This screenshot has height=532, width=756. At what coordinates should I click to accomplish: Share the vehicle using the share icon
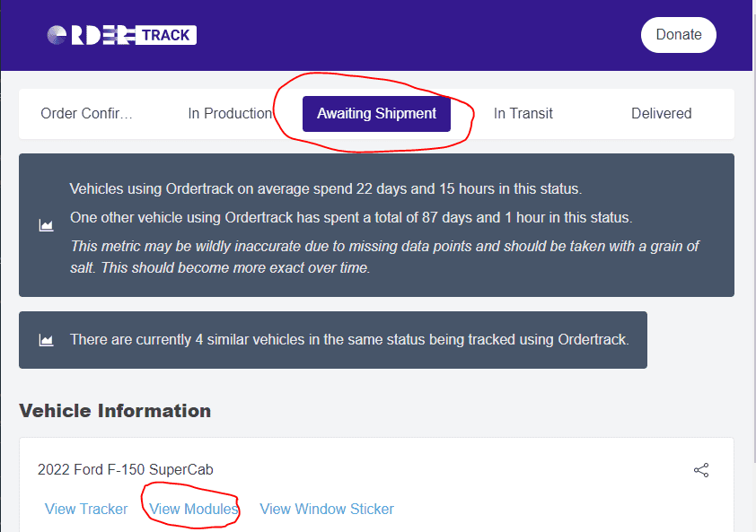click(701, 470)
